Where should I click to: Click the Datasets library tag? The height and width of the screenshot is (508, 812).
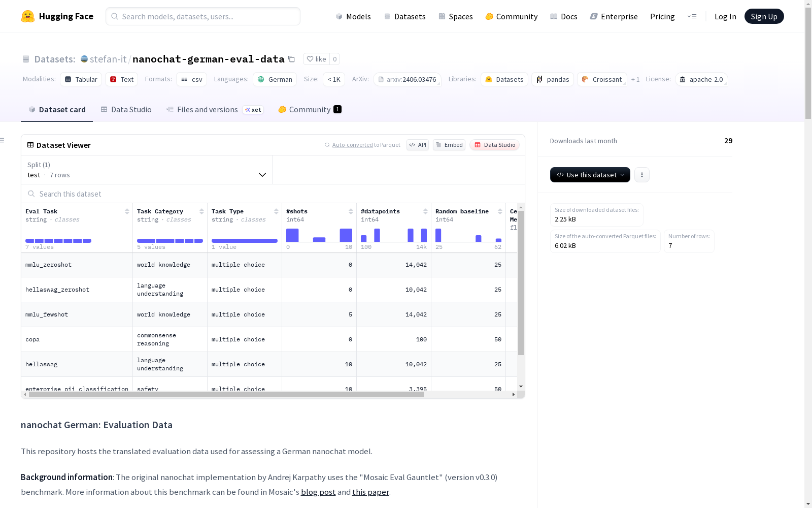point(504,79)
